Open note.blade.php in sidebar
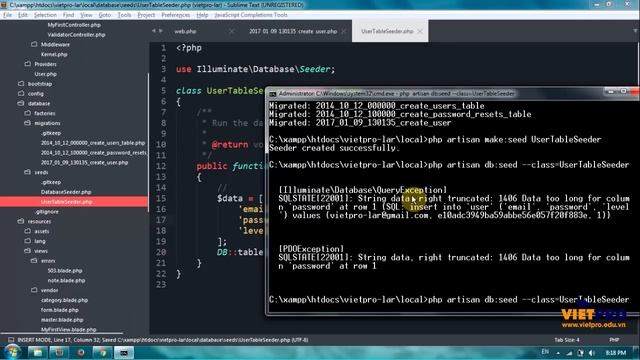This screenshot has width=640, height=360. pos(66,280)
